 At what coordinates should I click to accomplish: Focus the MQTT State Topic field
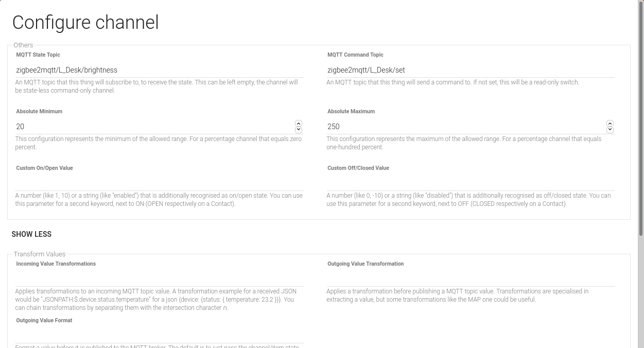(x=159, y=70)
